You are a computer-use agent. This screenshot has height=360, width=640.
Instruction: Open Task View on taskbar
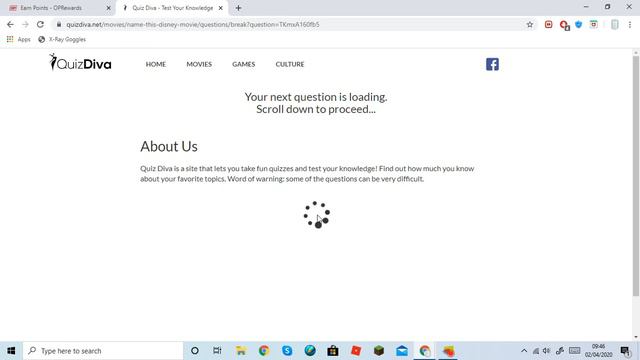[217, 351]
